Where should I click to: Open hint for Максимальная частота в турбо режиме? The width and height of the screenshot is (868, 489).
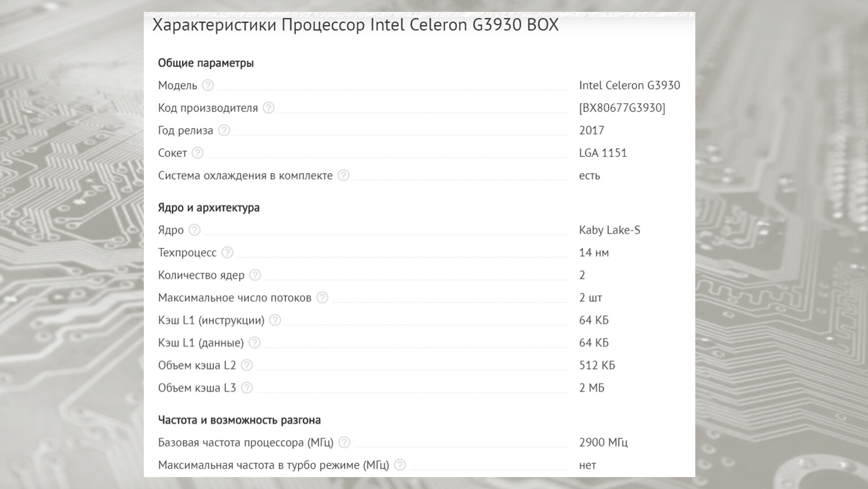click(400, 465)
